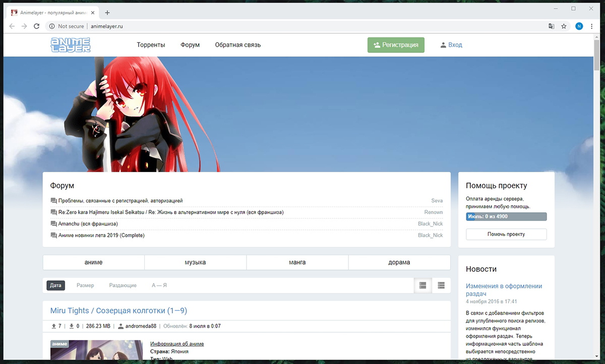Open Miru Tights release title link
The image size is (605, 364).
pos(118,311)
